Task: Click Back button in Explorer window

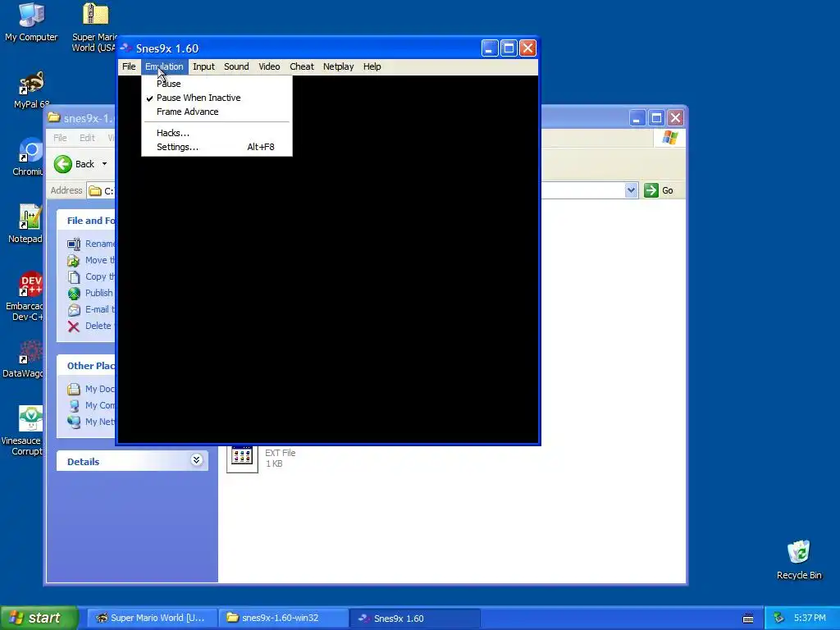Action: pyautogui.click(x=74, y=164)
